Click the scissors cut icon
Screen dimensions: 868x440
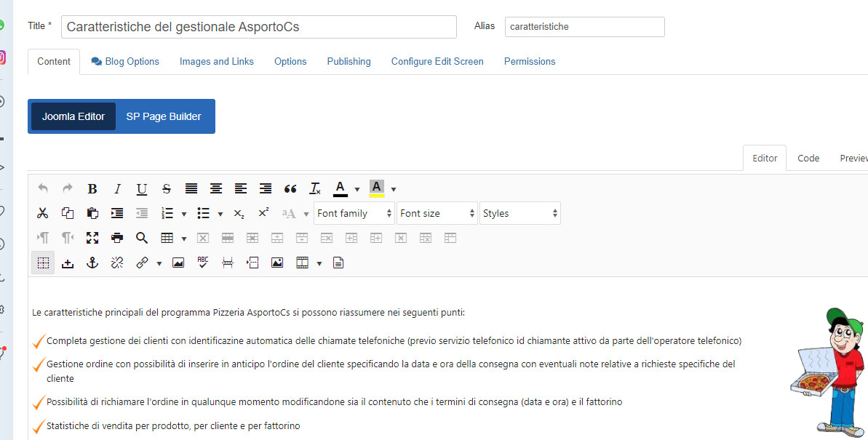(x=43, y=213)
